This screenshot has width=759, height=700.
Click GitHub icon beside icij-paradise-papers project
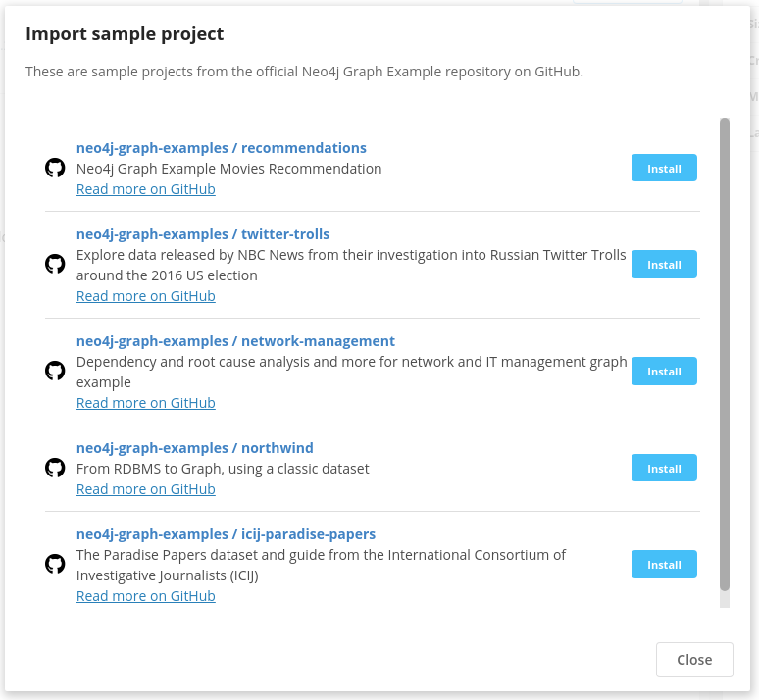(x=55, y=565)
